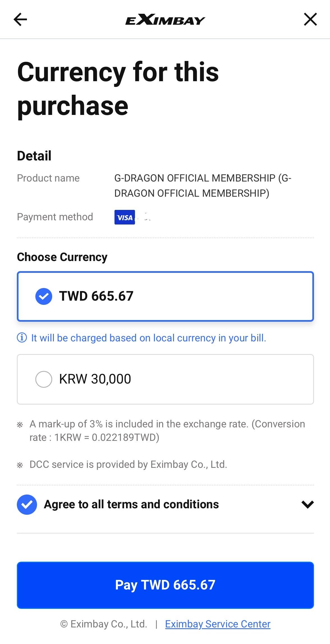The height and width of the screenshot is (644, 330).
Task: Tap the Eximbay Co., Ltd. copyright text
Action: point(104,624)
